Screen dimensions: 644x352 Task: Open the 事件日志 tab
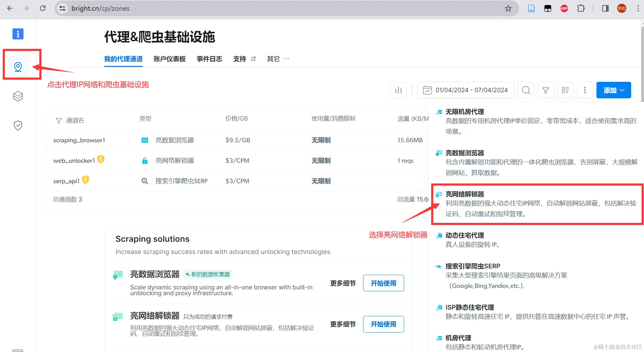coord(209,59)
